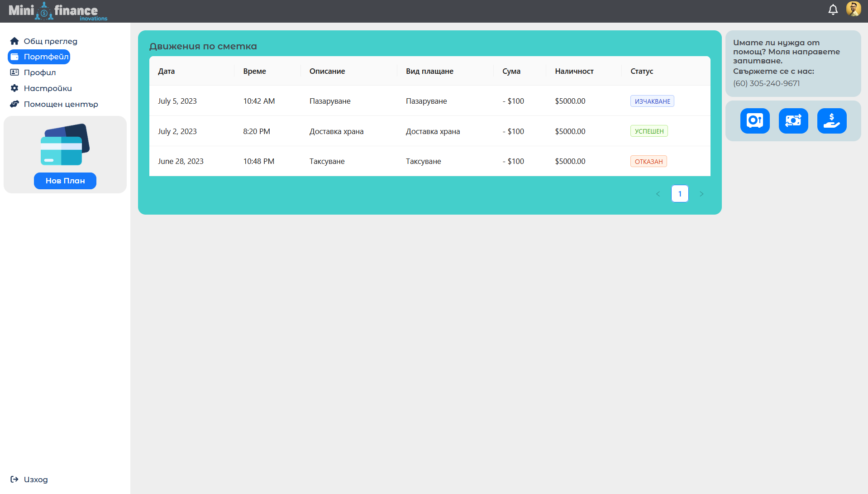
Task: Click Таксуване in Описание column
Action: pyautogui.click(x=327, y=161)
